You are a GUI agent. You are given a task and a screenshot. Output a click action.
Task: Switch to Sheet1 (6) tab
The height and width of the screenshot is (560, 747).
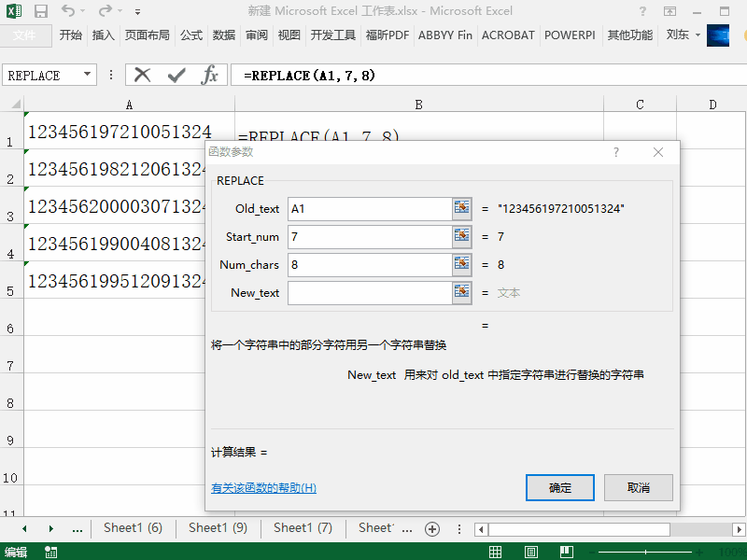click(133, 528)
